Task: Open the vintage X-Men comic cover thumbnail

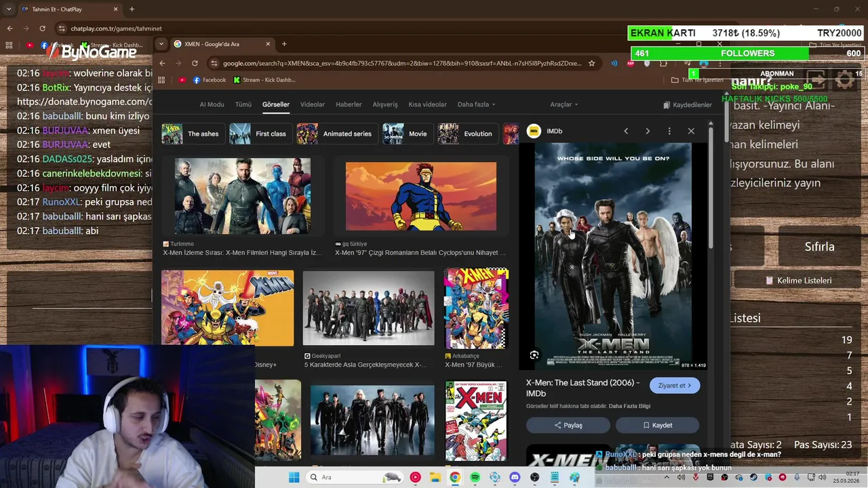Action: pos(476,420)
